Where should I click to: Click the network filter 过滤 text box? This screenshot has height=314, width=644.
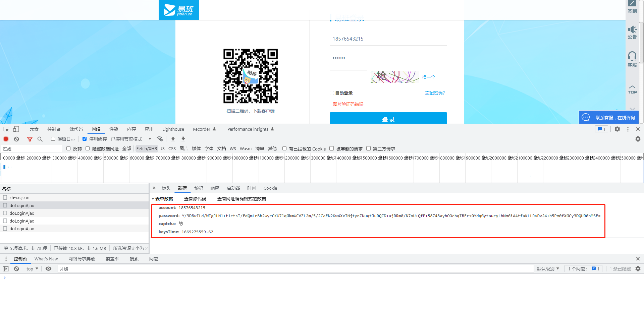pos(31,148)
